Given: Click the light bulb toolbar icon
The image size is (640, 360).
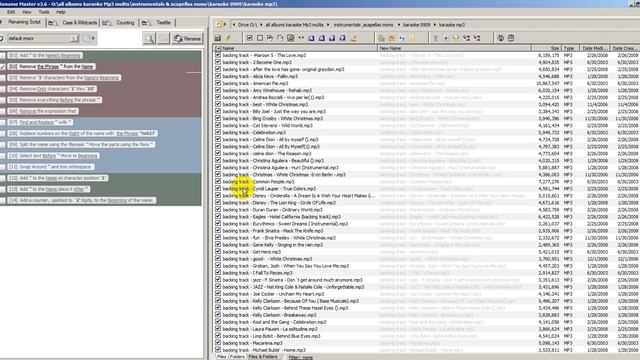Looking at the screenshot, I should pos(456,38).
